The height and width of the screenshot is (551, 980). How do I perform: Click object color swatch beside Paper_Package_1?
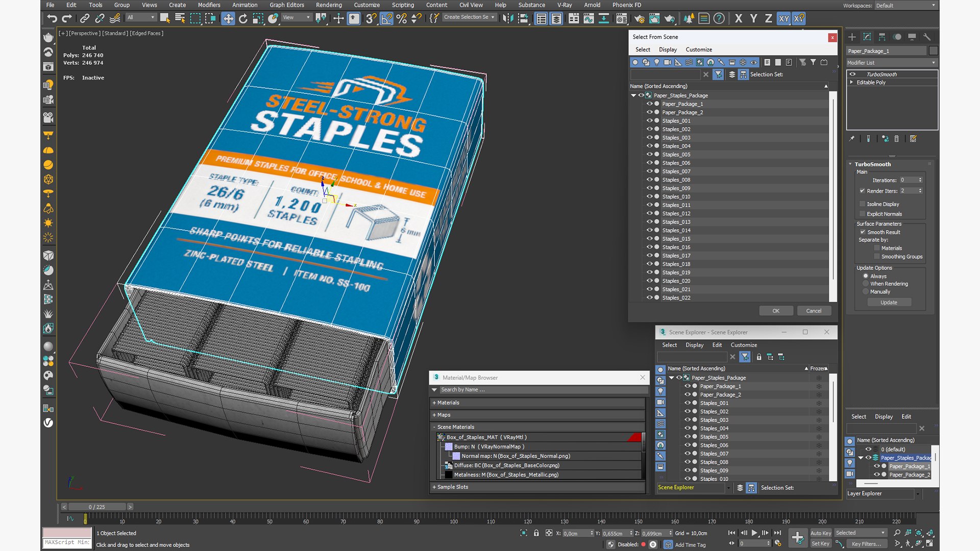(934, 51)
